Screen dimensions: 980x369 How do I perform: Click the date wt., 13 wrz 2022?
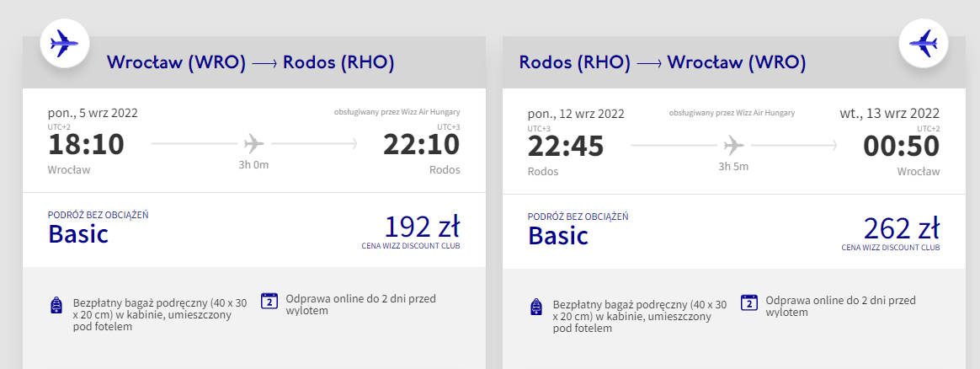[890, 113]
